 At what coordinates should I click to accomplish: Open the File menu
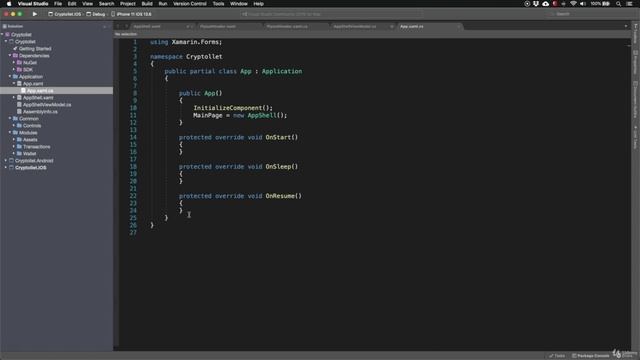[58, 4]
